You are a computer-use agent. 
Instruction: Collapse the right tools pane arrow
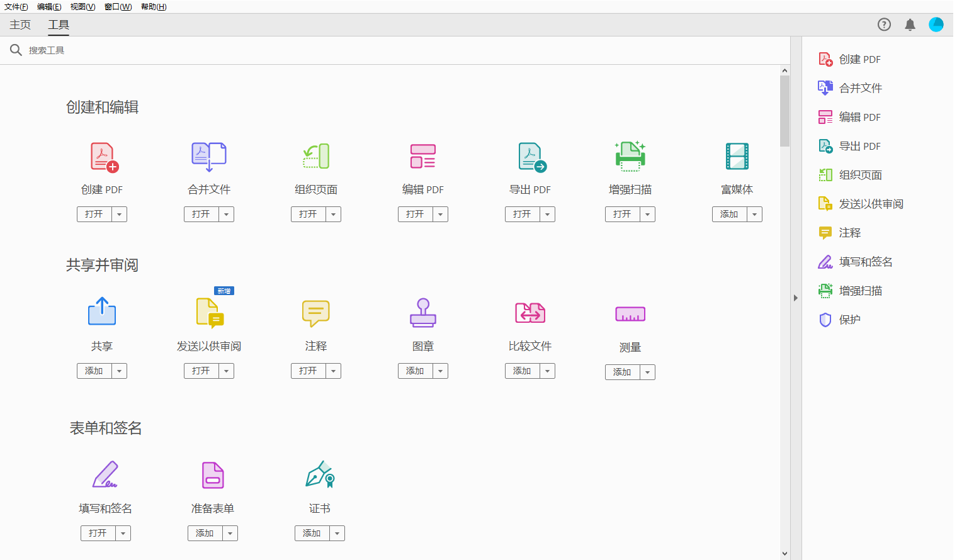click(796, 298)
